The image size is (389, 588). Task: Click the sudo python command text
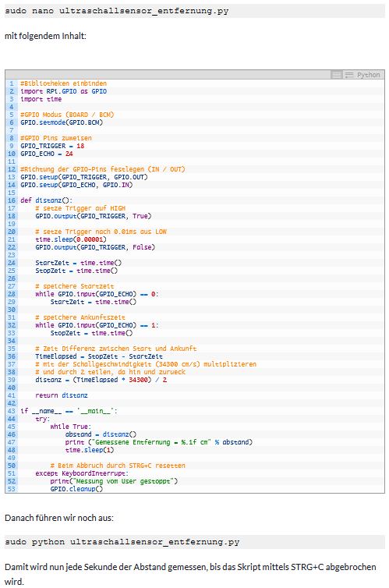122,542
